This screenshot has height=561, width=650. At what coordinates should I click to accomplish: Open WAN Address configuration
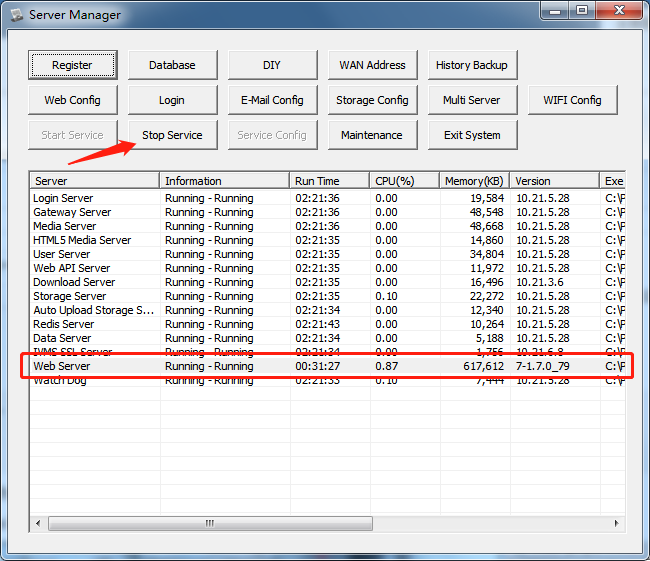click(372, 65)
